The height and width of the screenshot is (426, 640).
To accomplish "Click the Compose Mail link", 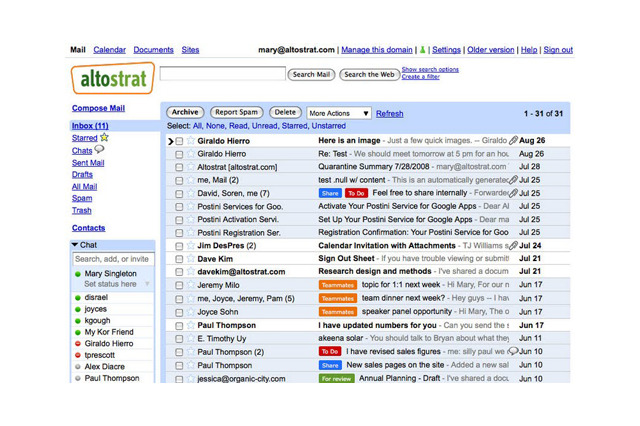I will coord(98,108).
